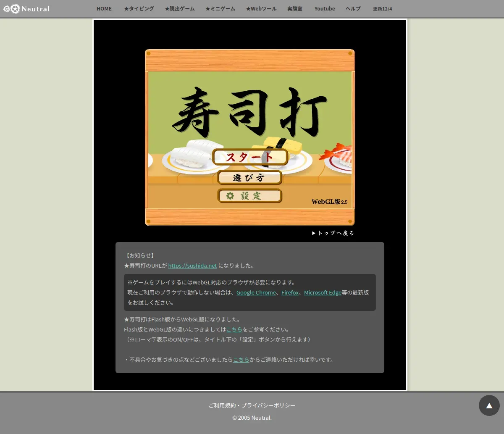This screenshot has width=504, height=434.
Task: Follow the Microsoft Edge link
Action: (323, 292)
